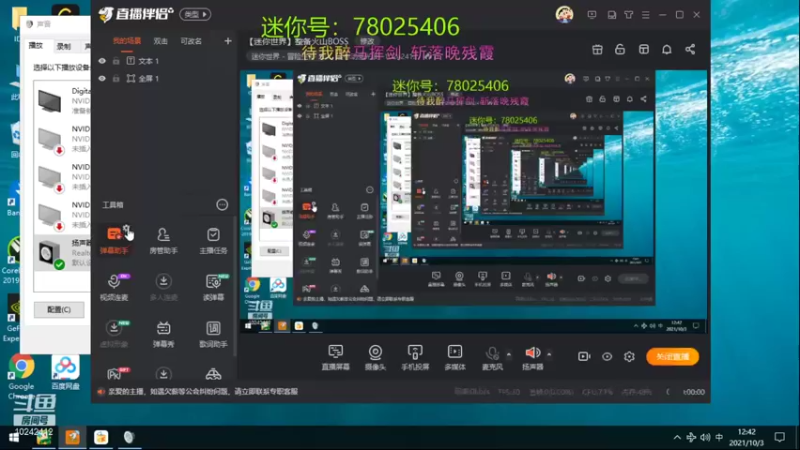Add the 手机投屏 phone mirroring source
This screenshot has width=800, height=450.
415,357
